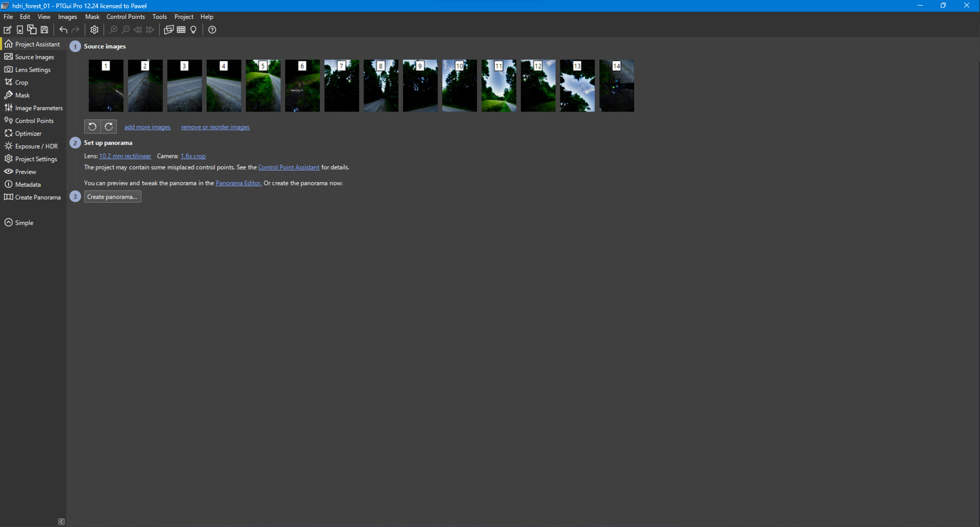
Task: Open the File menu
Action: [8, 17]
